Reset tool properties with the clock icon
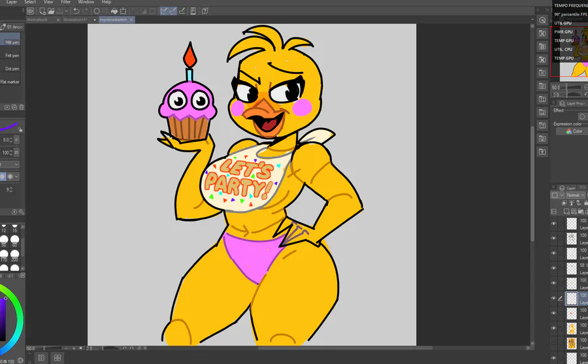Viewport: 588px width, 364px height. coord(14,212)
